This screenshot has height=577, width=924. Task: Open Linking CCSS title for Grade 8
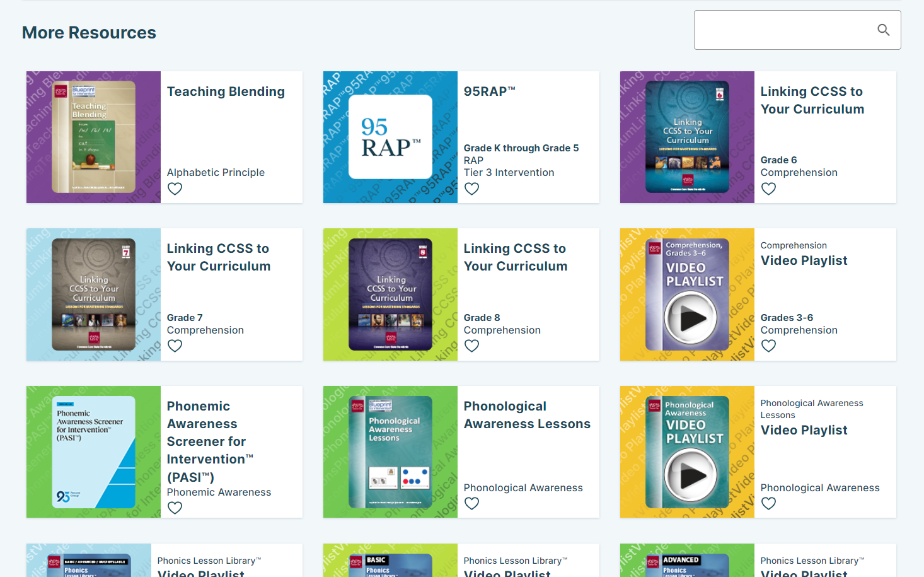[516, 257]
